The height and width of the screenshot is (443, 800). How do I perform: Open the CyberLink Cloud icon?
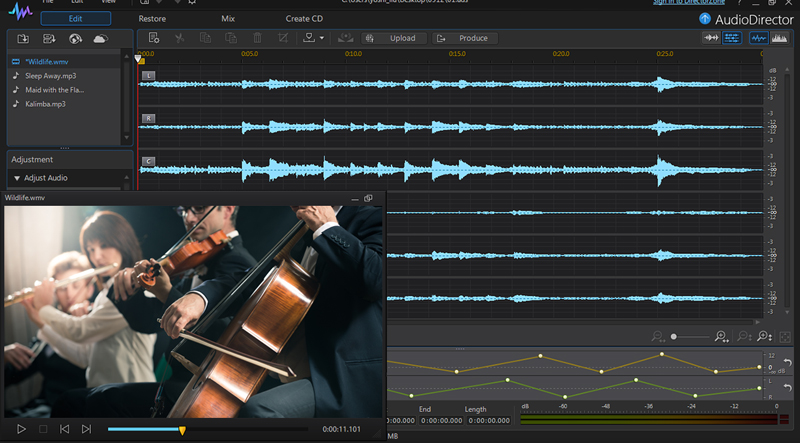[x=101, y=39]
